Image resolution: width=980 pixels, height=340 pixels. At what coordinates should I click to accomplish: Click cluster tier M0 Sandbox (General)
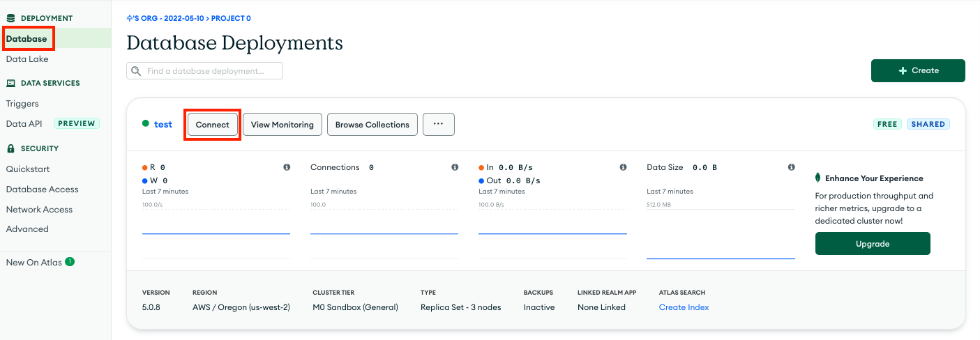[355, 307]
